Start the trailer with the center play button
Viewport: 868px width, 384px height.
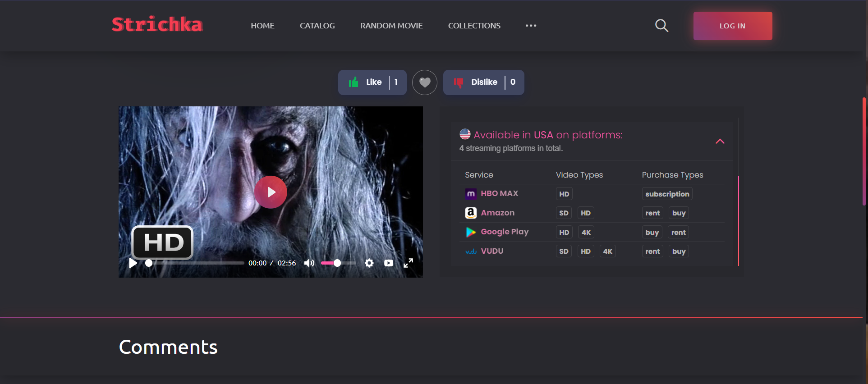coord(271,192)
